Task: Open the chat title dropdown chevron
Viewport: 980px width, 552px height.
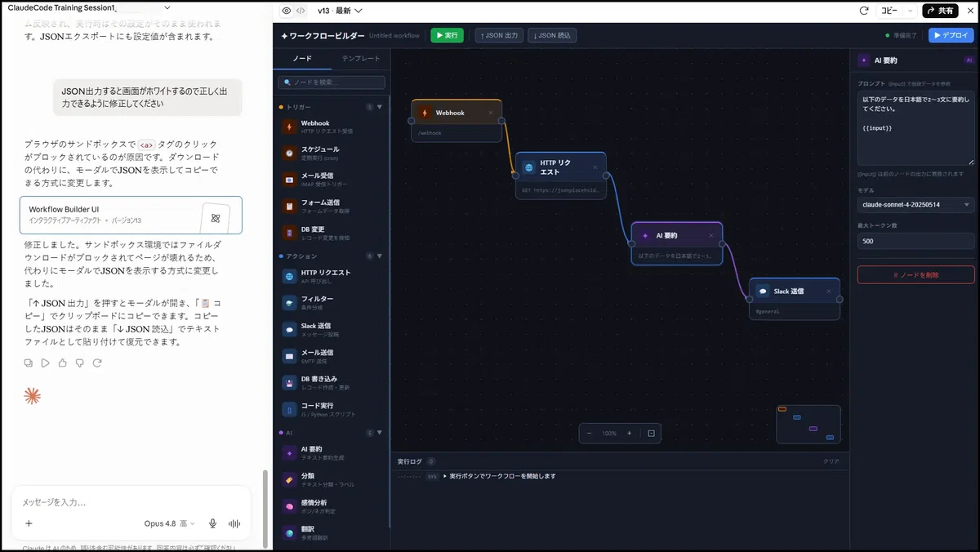Action: 167,7
